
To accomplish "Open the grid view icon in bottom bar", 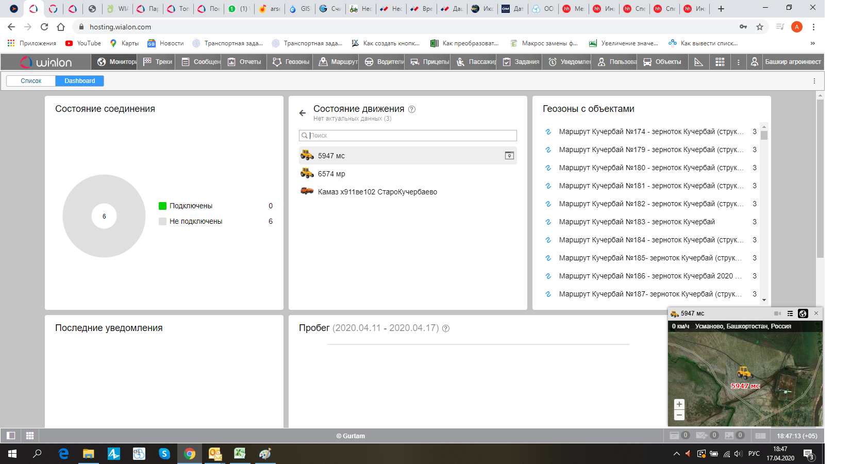I will click(30, 436).
